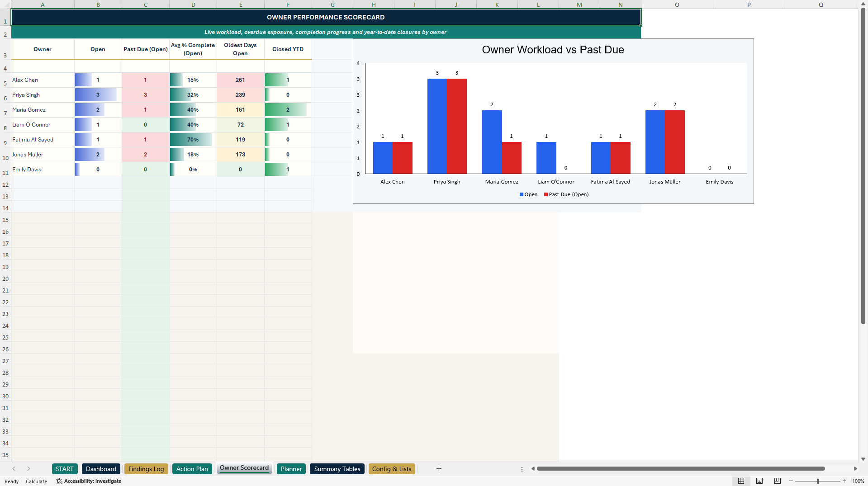Select the Closed YTD header cell
This screenshot has width=868, height=486.
tap(288, 49)
